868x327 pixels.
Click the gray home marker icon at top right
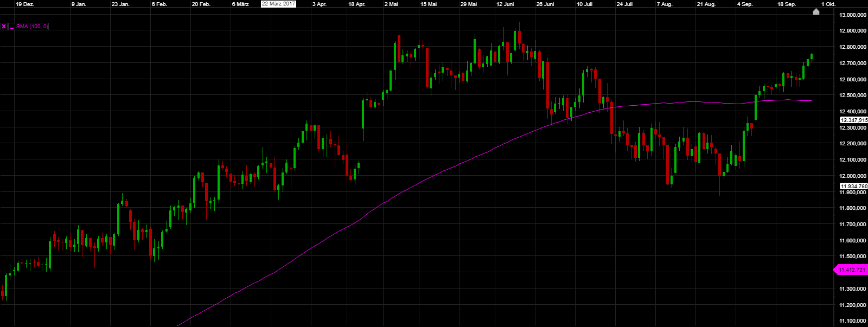[x=816, y=12]
